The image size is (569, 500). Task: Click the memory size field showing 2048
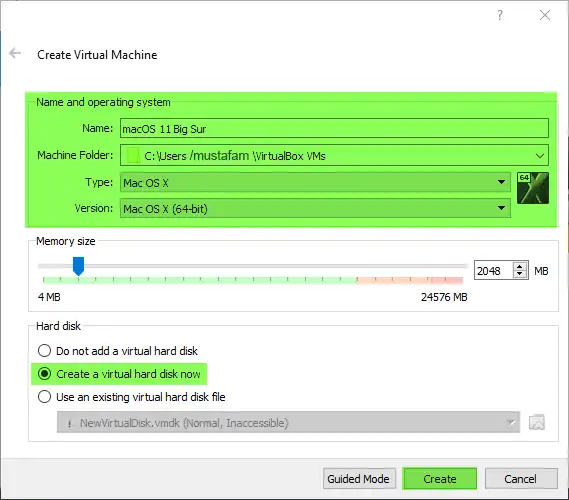pos(494,271)
